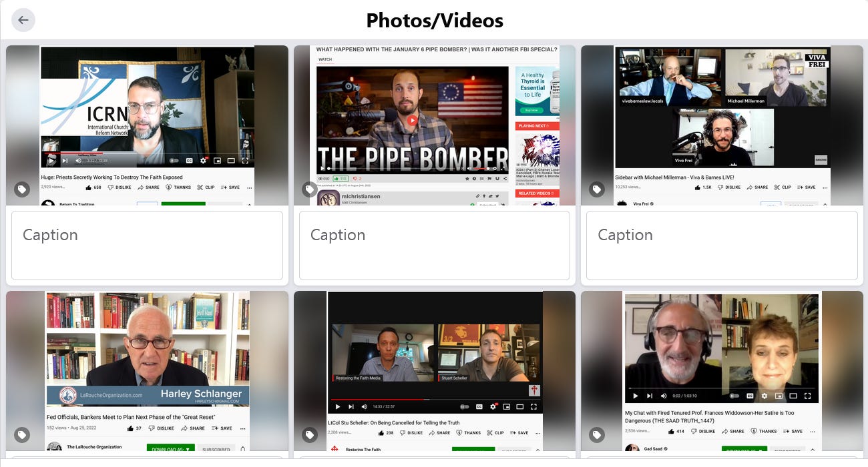This screenshot has height=467, width=868.
Task: Add caption to ICRN priests photo
Action: pos(147,246)
